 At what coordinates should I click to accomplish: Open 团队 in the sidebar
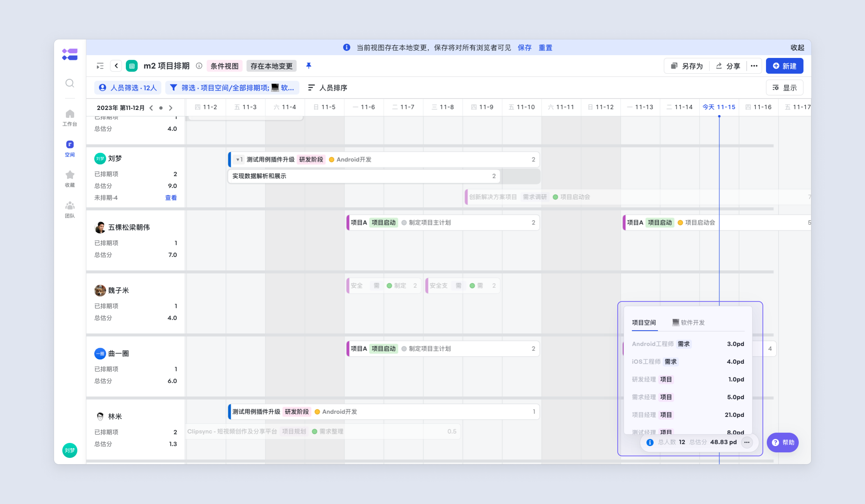click(70, 209)
